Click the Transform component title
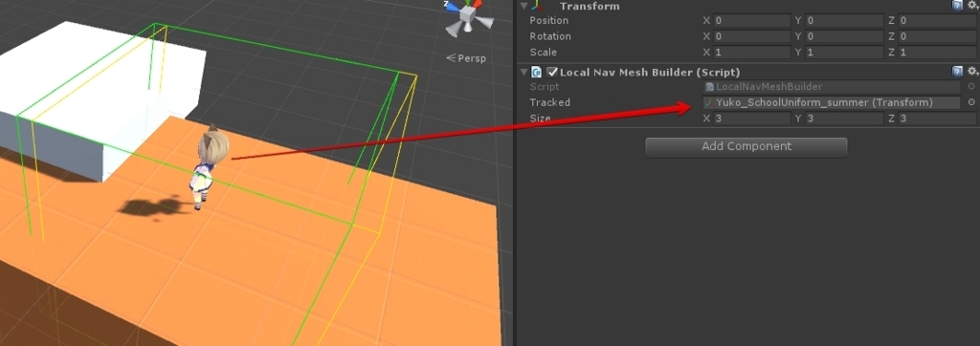 click(590, 7)
